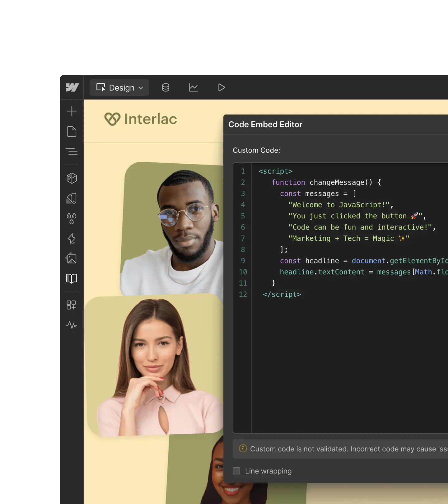This screenshot has width=448, height=504.
Task: Click the 'const messages = [' code line
Action: point(318,194)
